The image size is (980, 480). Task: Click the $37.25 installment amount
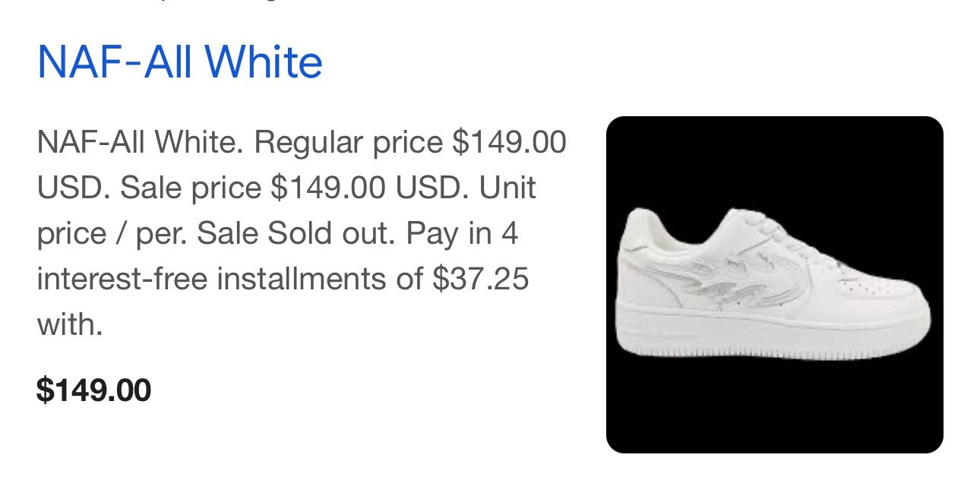[480, 279]
